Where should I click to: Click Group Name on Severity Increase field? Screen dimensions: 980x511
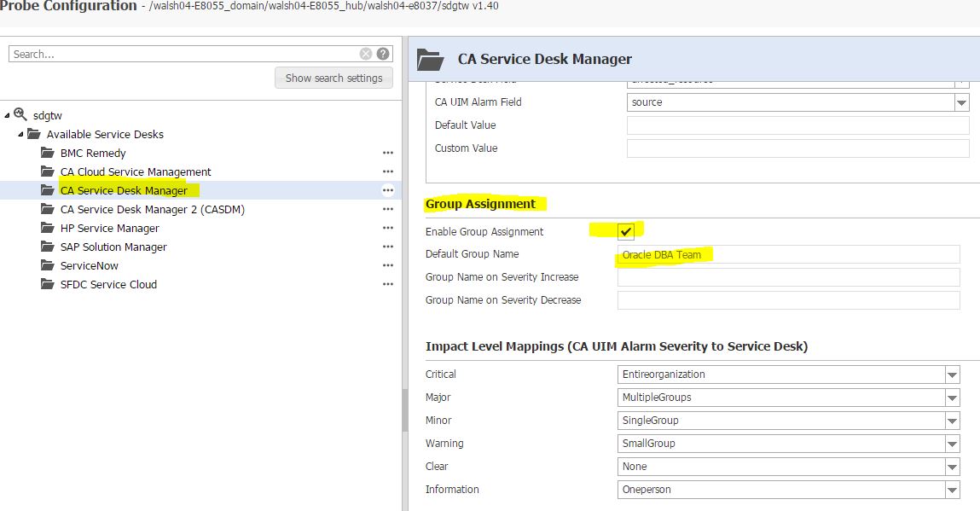point(788,277)
